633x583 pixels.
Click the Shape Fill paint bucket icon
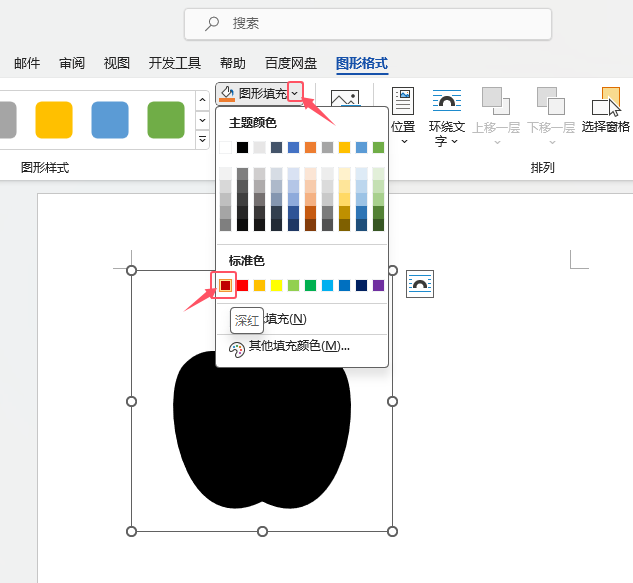(x=228, y=93)
